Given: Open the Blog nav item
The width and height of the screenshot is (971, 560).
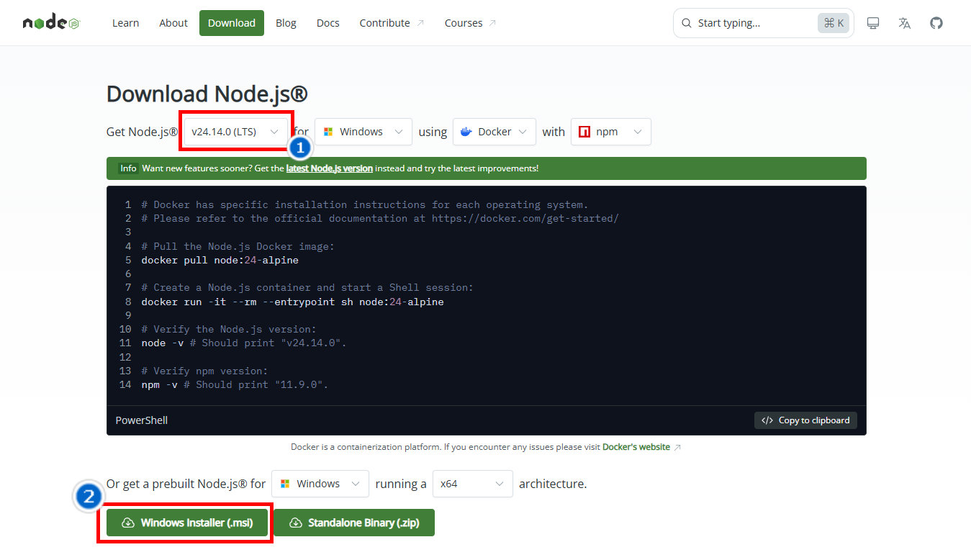Looking at the screenshot, I should (x=286, y=23).
